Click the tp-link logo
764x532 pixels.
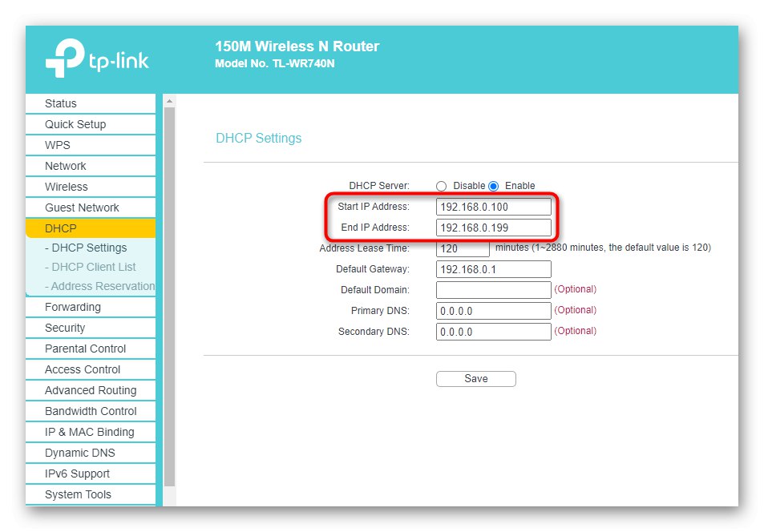(97, 58)
